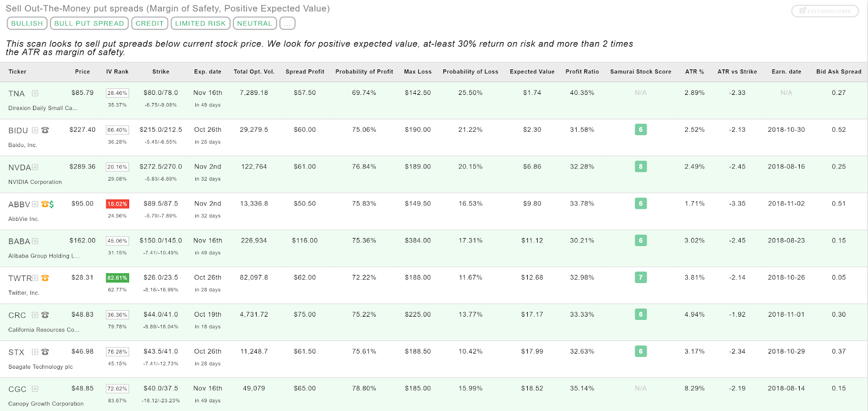Click the Samurai Stock Score 7 badge for TWTR
868x411 pixels.
[x=641, y=277]
